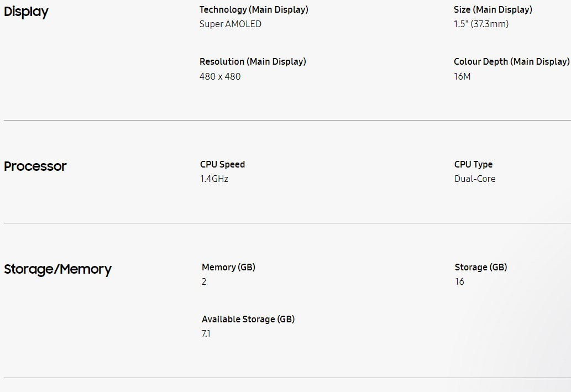Image resolution: width=571 pixels, height=392 pixels.
Task: Select the Resolution (Main Display) label
Action: coord(253,61)
